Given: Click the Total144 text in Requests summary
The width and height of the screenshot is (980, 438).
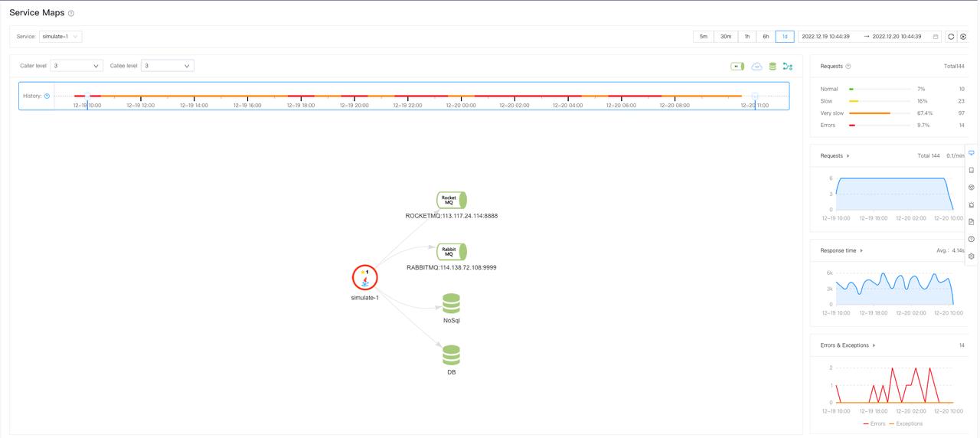Looking at the screenshot, I should point(954,67).
